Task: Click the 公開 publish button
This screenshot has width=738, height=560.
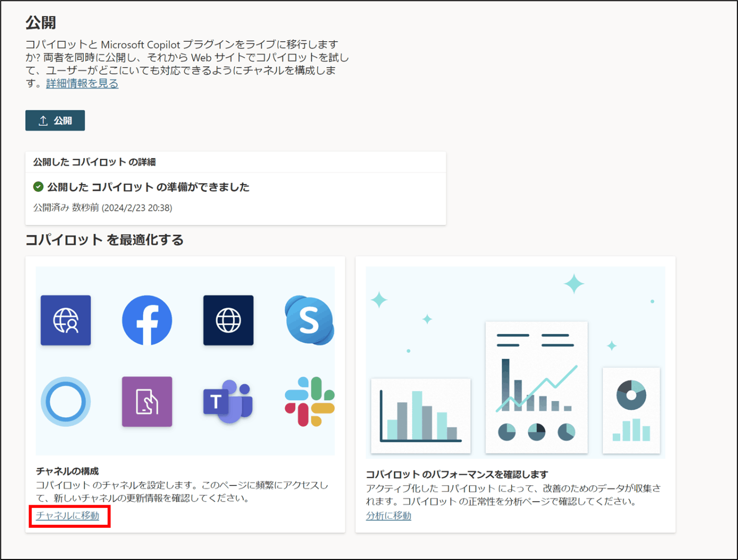Action: (55, 120)
